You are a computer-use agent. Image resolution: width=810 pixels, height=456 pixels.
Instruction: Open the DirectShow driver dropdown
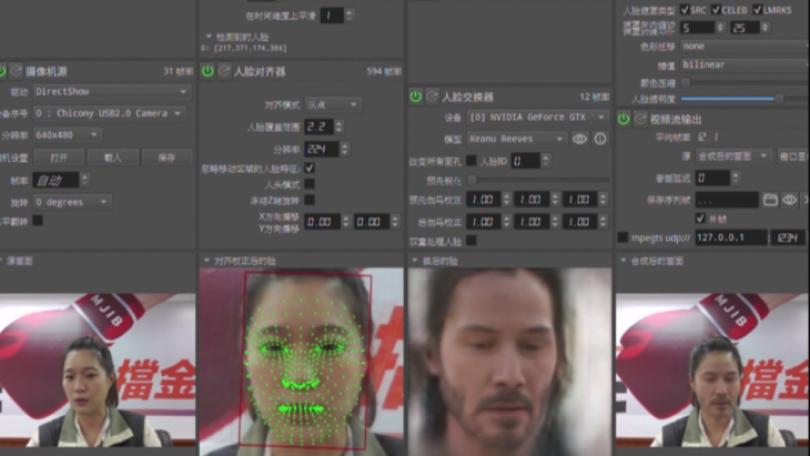111,91
